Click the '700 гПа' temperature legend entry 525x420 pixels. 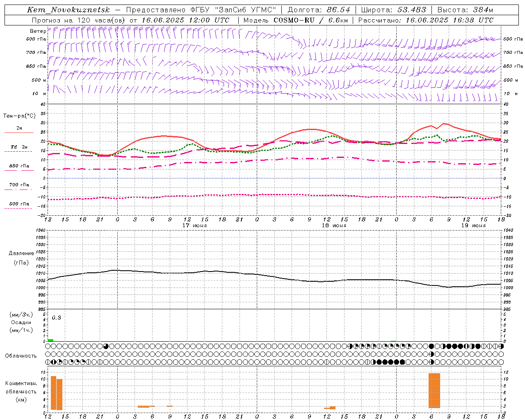click(19, 185)
